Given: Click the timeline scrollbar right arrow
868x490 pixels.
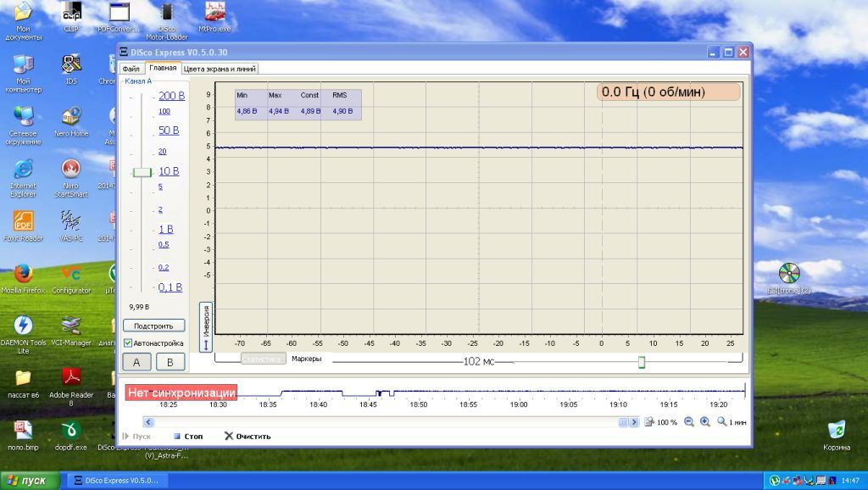Looking at the screenshot, I should pos(634,422).
